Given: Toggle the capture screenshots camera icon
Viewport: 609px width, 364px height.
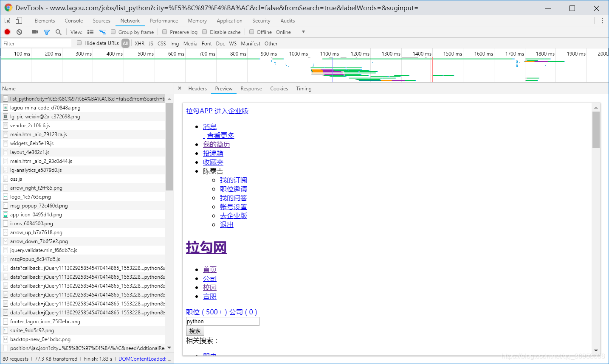Looking at the screenshot, I should pyautogui.click(x=35, y=32).
